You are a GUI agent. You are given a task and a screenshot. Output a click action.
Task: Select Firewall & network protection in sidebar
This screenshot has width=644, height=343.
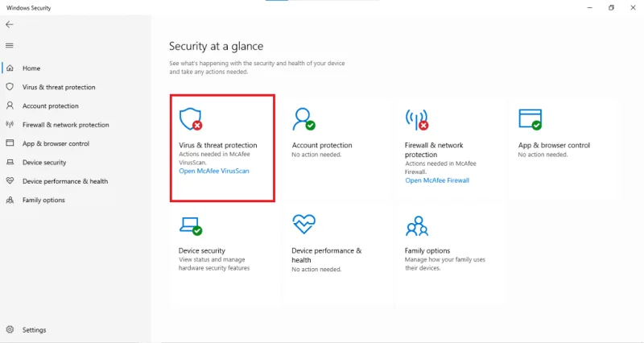tap(66, 125)
